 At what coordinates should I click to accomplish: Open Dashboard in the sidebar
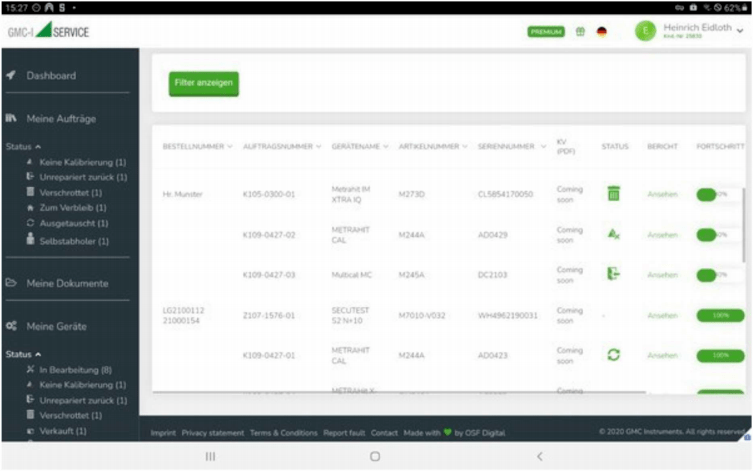point(50,76)
